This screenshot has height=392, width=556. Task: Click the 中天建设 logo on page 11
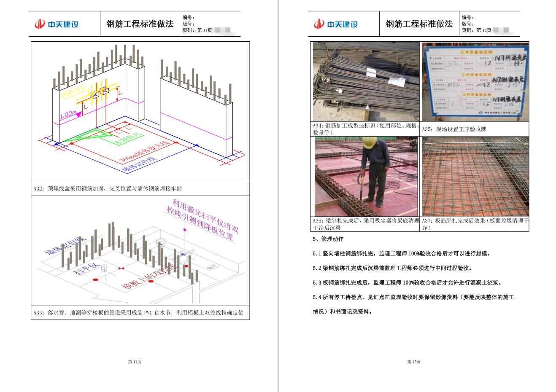point(57,24)
